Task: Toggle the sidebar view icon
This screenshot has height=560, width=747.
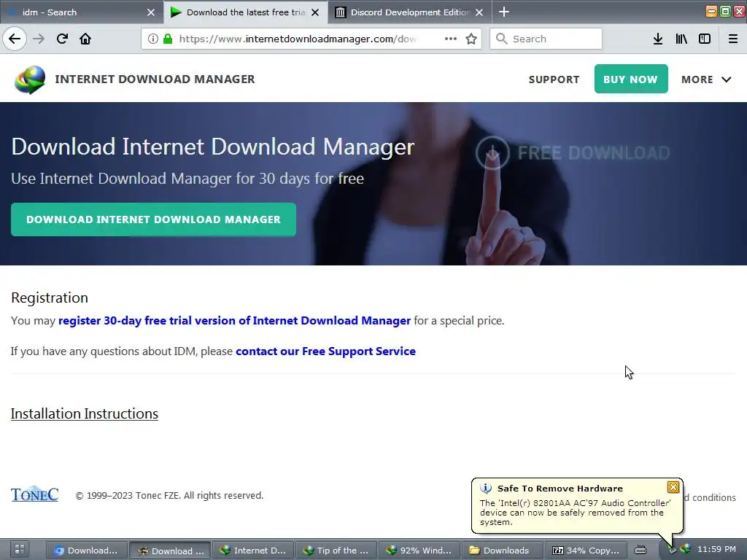Action: point(705,39)
